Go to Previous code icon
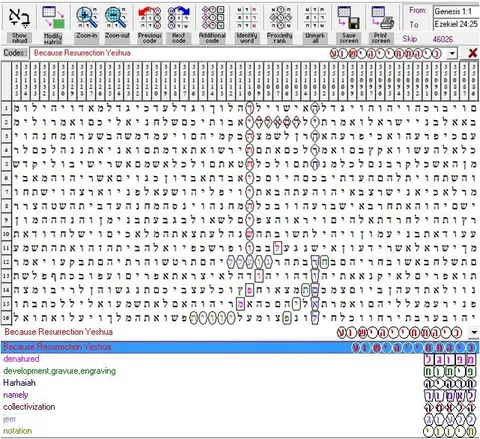 point(150,17)
